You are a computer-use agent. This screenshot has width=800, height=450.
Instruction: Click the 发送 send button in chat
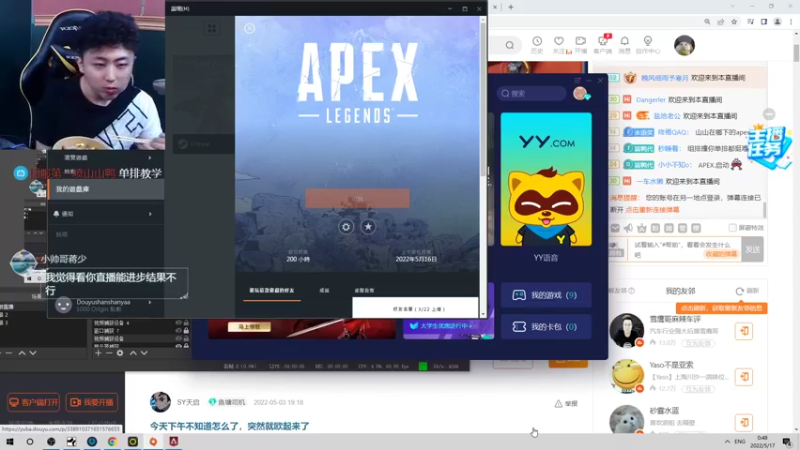[752, 249]
